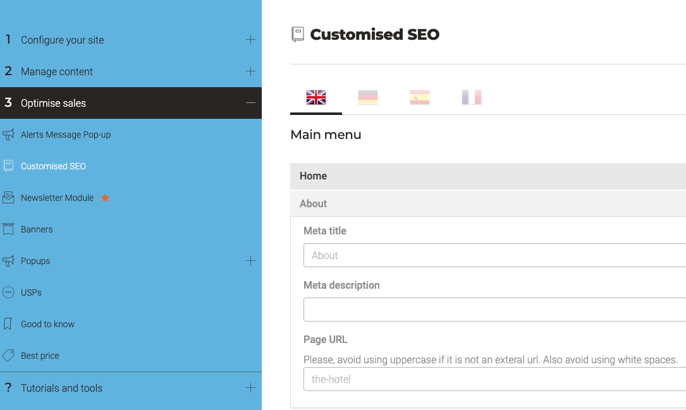Viewport: 686px width, 410px height.
Task: Open the French language tab
Action: [471, 97]
